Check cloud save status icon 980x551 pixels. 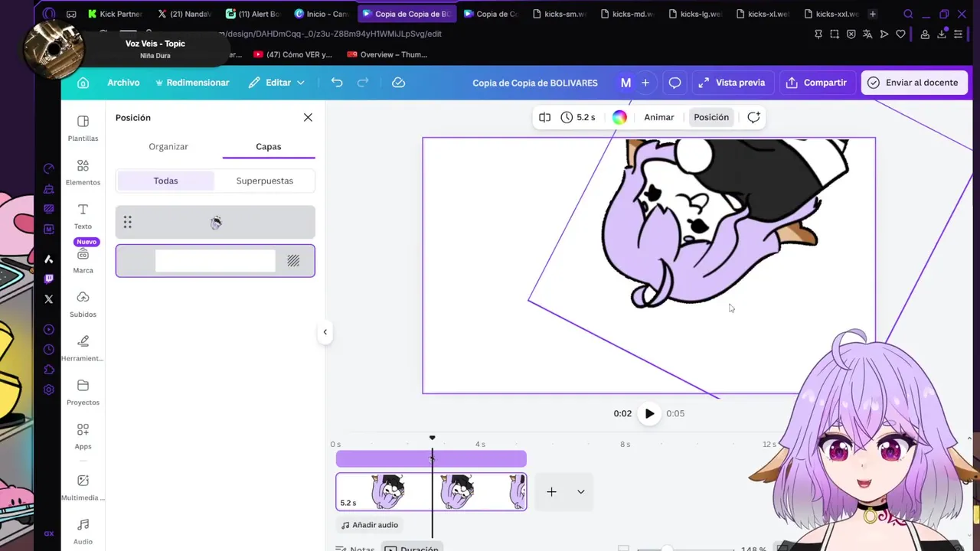point(398,83)
